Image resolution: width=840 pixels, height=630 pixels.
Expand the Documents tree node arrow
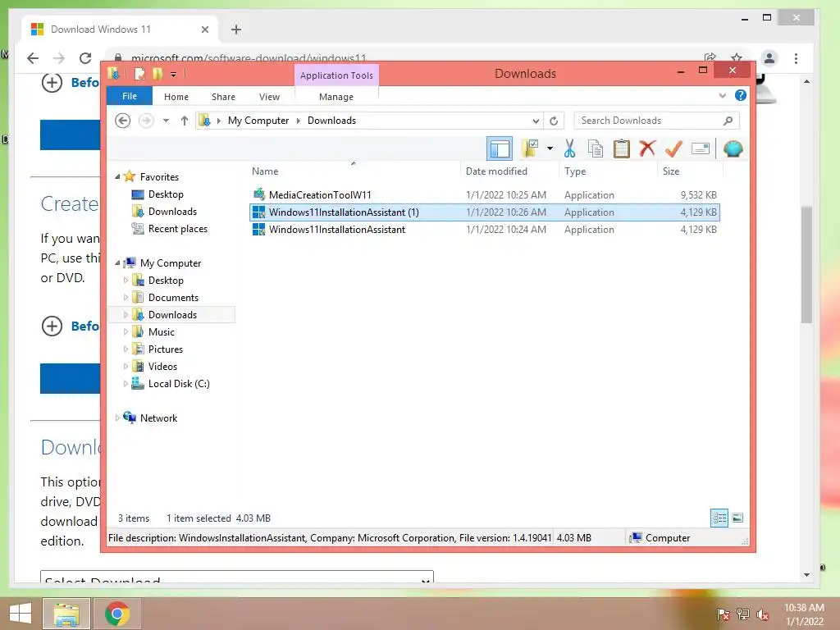pyautogui.click(x=126, y=297)
